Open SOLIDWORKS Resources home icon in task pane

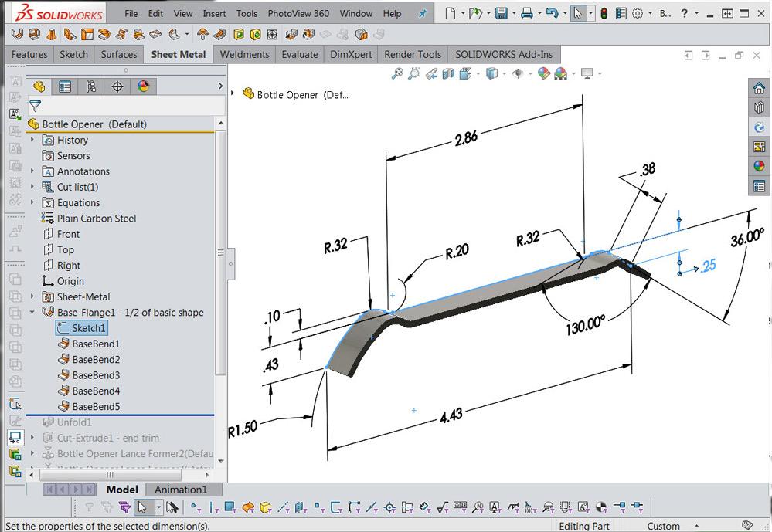click(759, 88)
